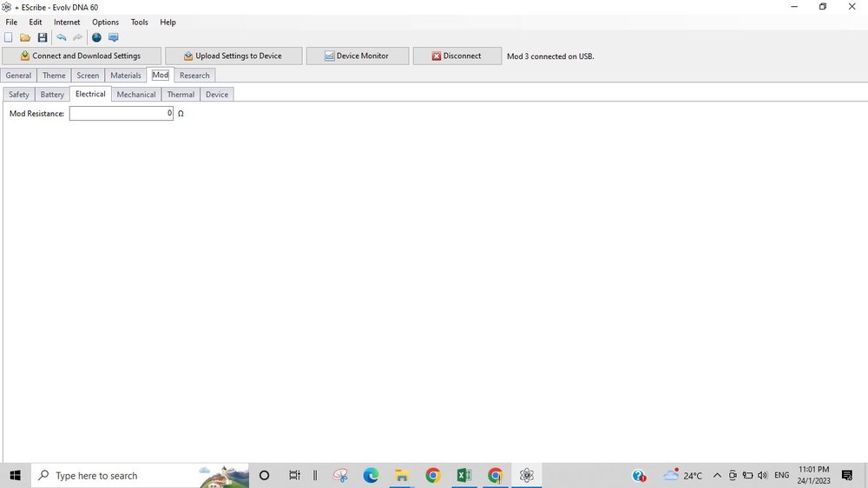This screenshot has height=488, width=868.
Task: Switch to the Thermal sub-tab
Action: tap(181, 94)
